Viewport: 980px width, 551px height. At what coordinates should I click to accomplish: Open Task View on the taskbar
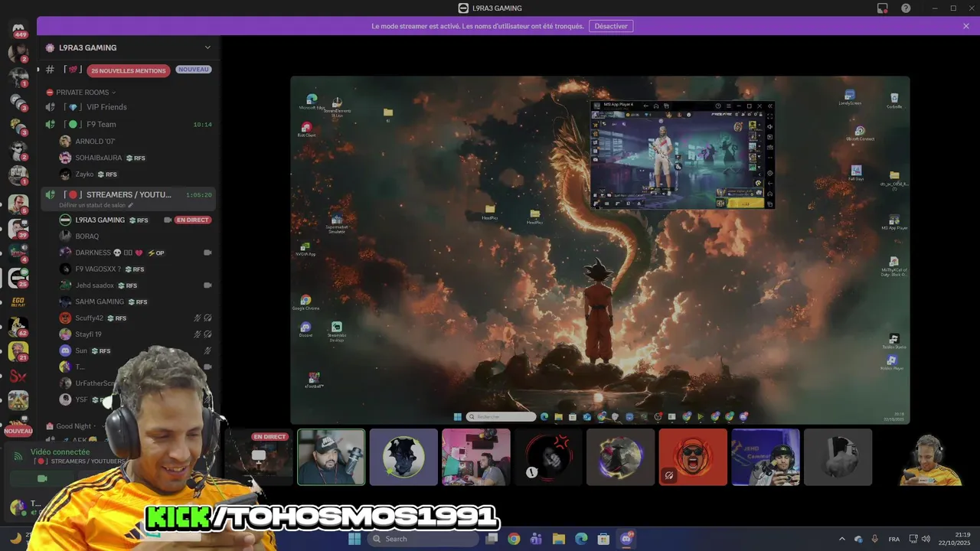pos(492,539)
